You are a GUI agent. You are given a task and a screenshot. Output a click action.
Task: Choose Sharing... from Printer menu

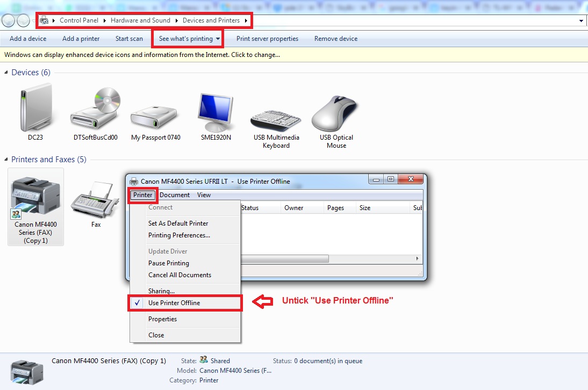pyautogui.click(x=185, y=291)
